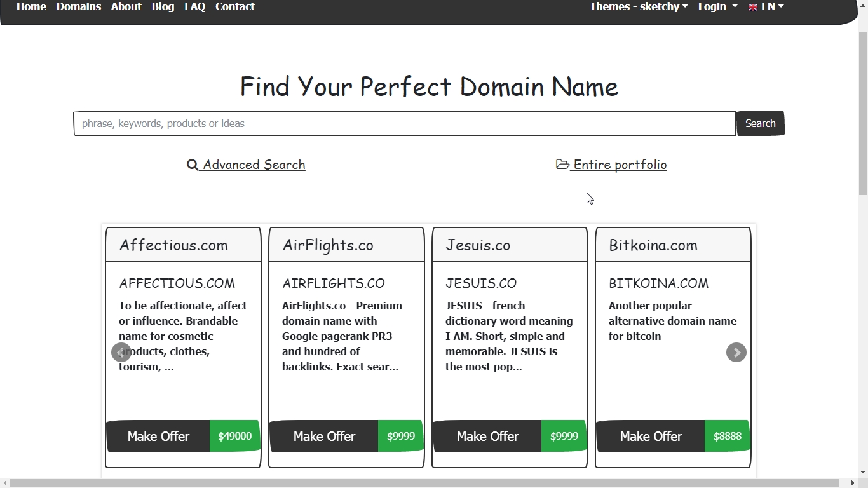Open the Domains menu item
868x488 pixels.
click(79, 6)
